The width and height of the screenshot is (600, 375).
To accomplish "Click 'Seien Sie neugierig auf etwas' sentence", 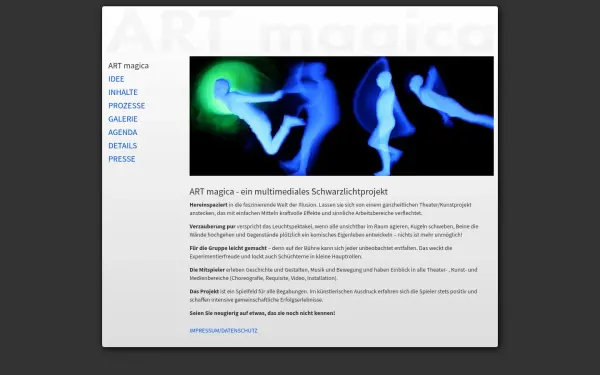I will 262,313.
